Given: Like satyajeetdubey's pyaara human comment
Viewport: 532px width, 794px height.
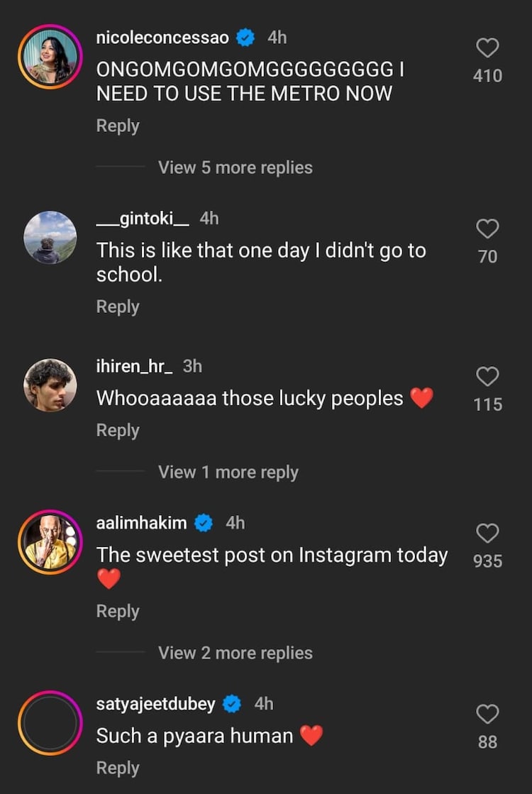Looking at the screenshot, I should click(487, 714).
